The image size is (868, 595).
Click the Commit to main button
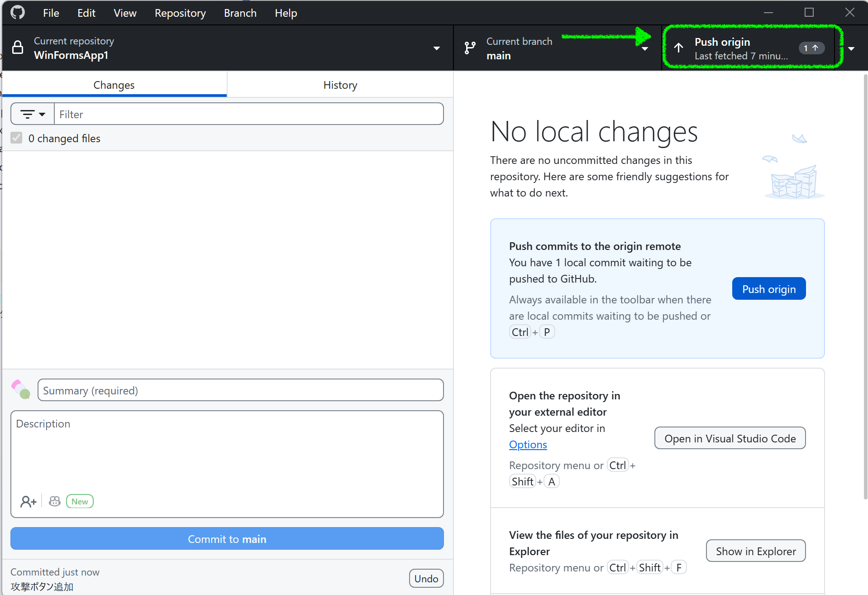click(227, 539)
